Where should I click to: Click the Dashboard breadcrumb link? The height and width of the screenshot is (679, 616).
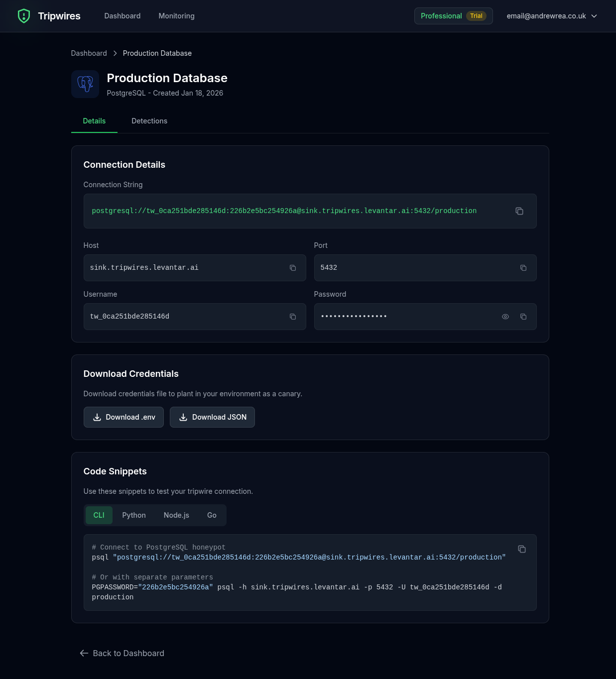(89, 53)
